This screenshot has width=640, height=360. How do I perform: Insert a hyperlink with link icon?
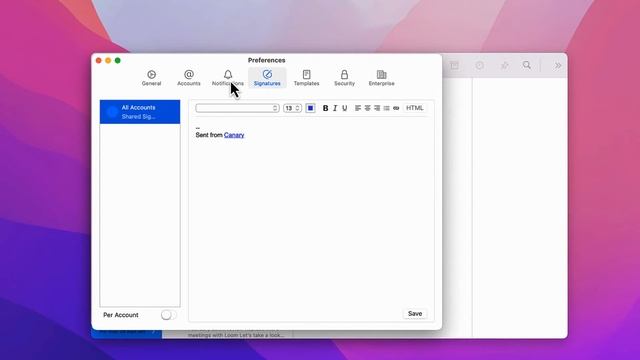pyautogui.click(x=396, y=108)
